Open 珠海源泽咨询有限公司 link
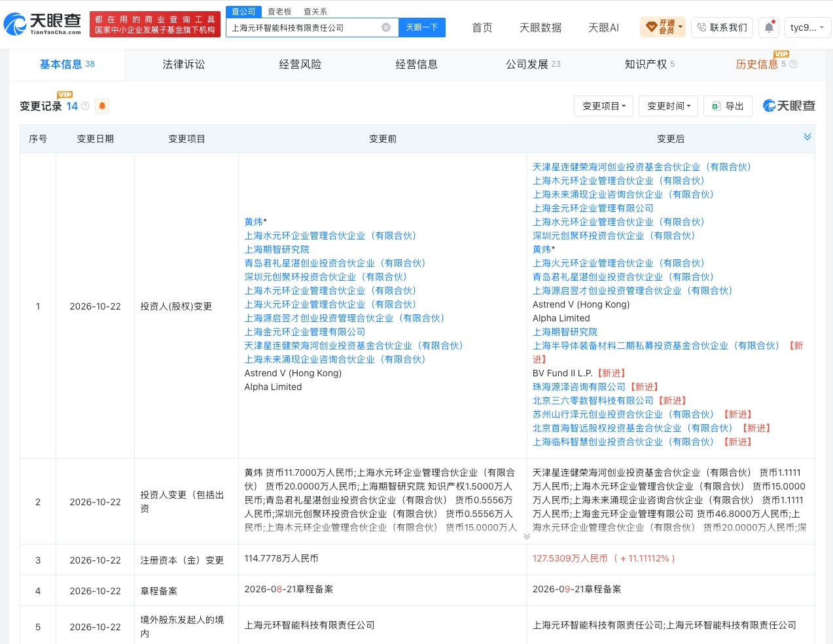This screenshot has width=833, height=644. coord(579,387)
